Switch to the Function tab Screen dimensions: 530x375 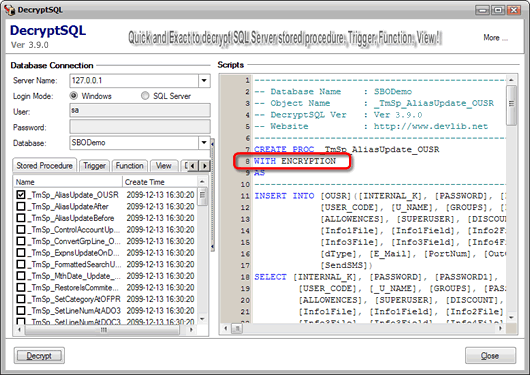[x=129, y=166]
